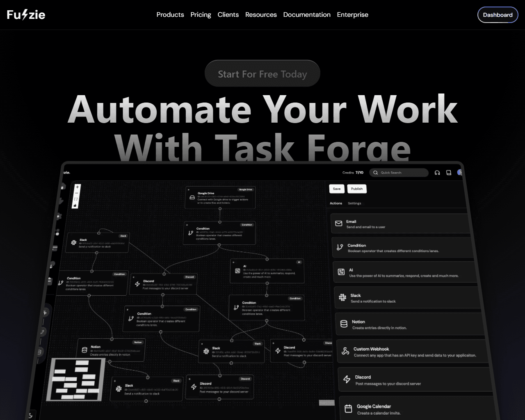Click the Slack icon in the bottom-left Slack node
Screen dimensions: 525x420
(x=119, y=389)
